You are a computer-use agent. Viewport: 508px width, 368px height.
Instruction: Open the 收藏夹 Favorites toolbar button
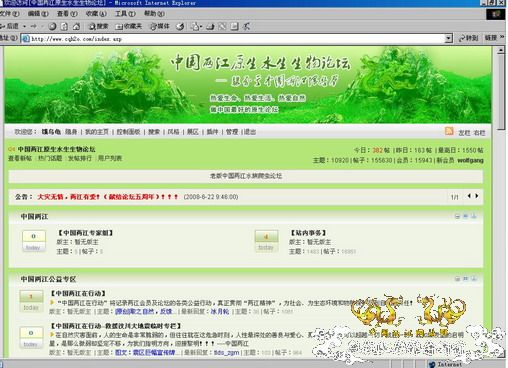pyautogui.click(x=129, y=26)
